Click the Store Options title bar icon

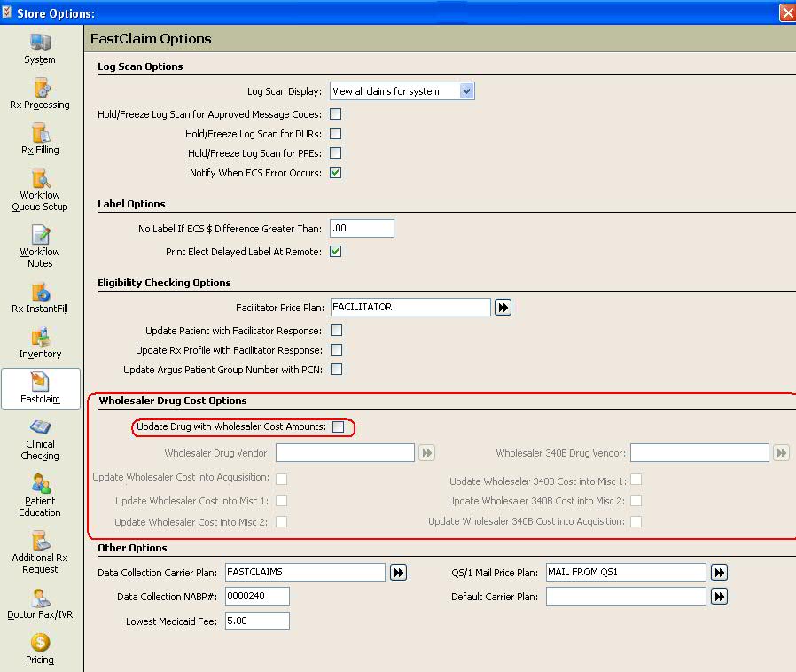tap(7, 12)
